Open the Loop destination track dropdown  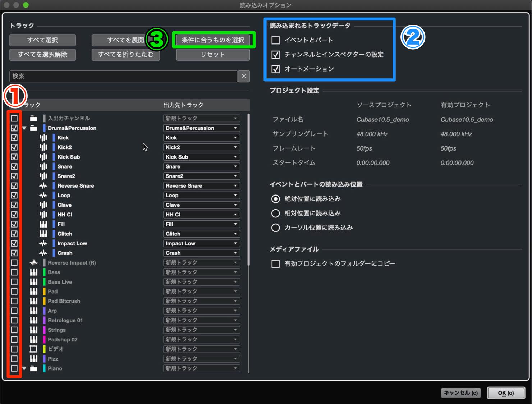click(202, 195)
